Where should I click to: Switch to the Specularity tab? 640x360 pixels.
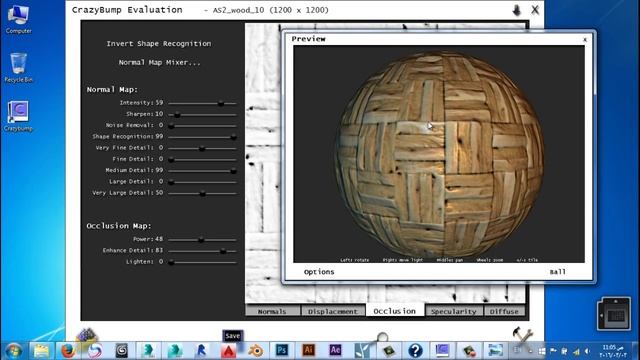pyautogui.click(x=453, y=311)
